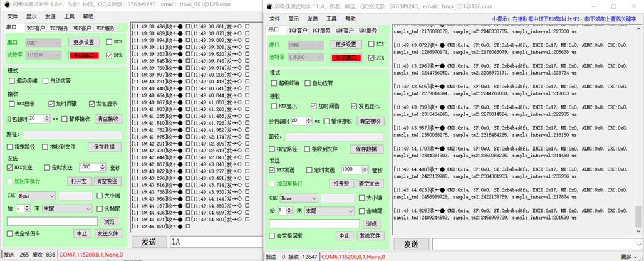Toggle 发包显示 checkbox in COM7 window
Viewport: 644px width, 261px height.
[92, 104]
